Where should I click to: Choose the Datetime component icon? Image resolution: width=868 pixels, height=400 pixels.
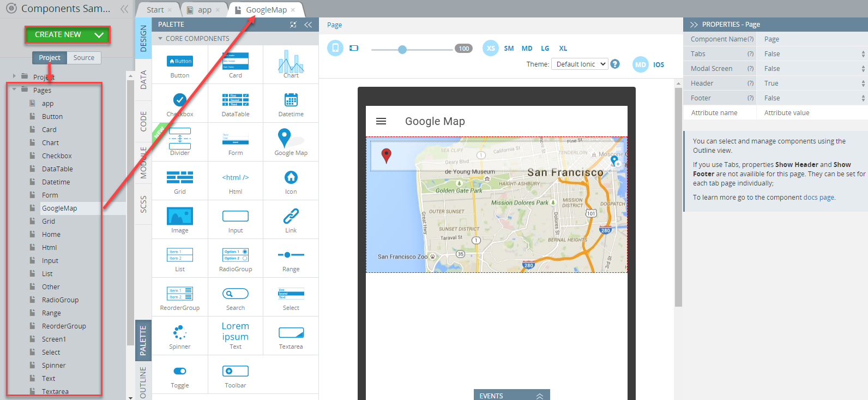point(291,100)
